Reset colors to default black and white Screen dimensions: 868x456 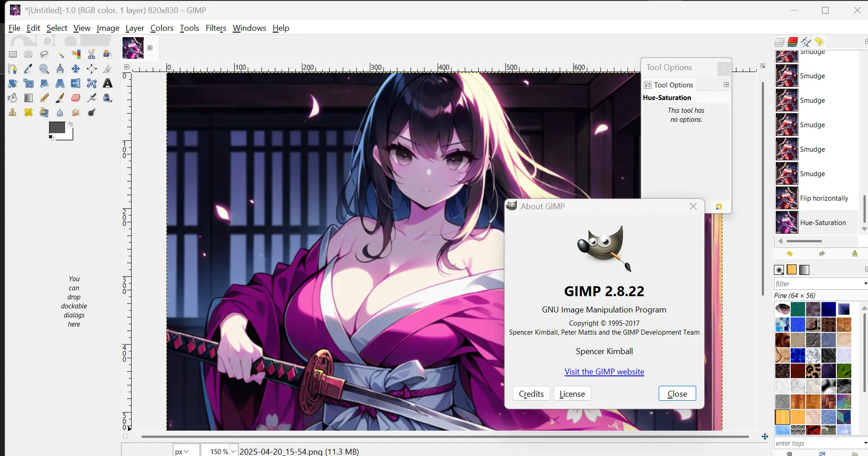pos(51,137)
